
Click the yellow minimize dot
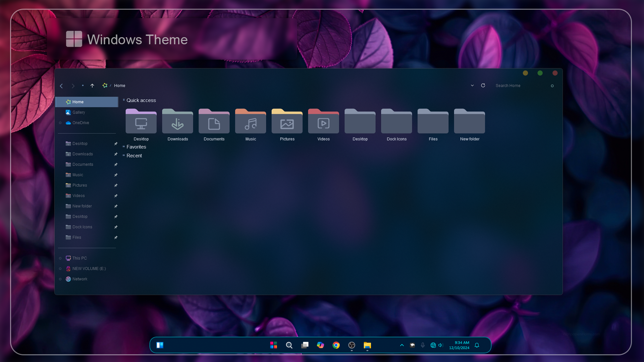[x=525, y=73]
